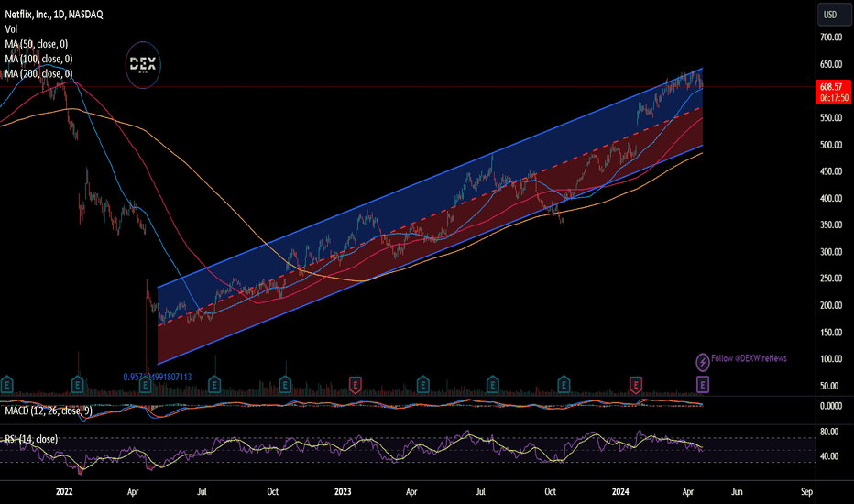Click the 50.00 price axis label
Screen dimensions: 854x504
(x=829, y=386)
